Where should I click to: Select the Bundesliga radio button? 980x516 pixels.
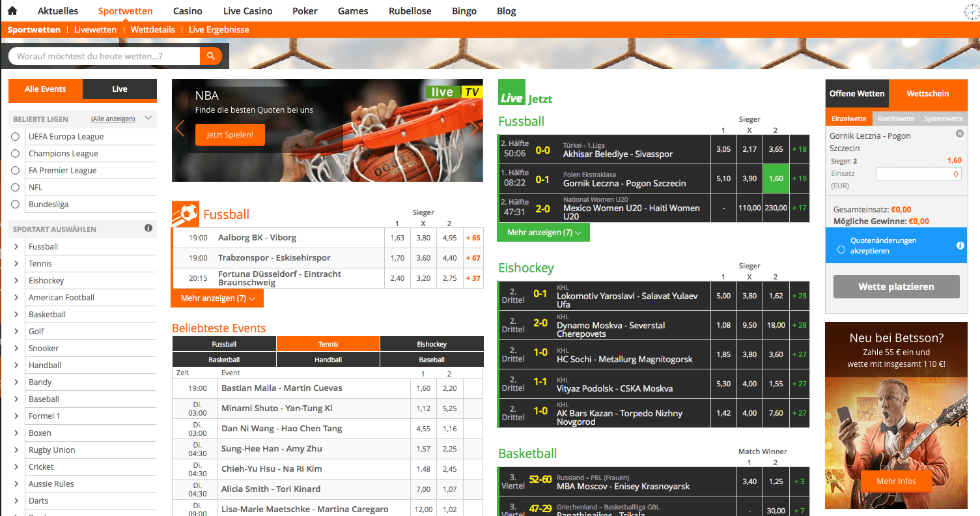tap(16, 205)
